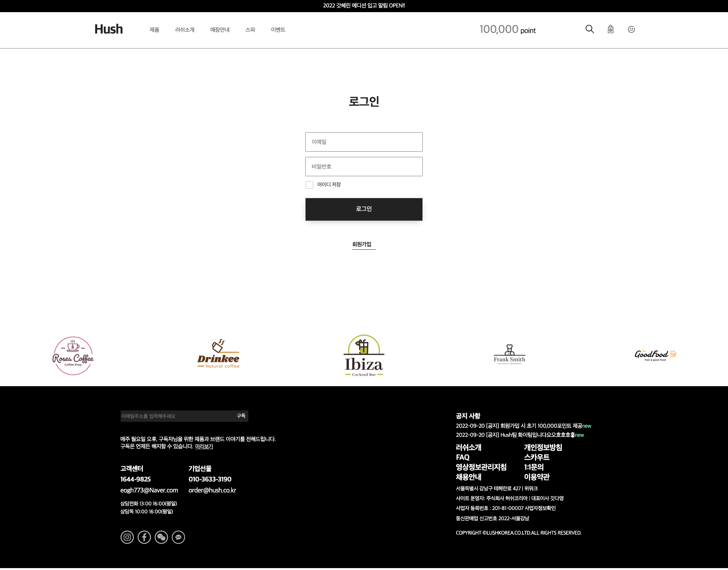Click the Ibiza Cocktail Bar logo

pyautogui.click(x=364, y=355)
